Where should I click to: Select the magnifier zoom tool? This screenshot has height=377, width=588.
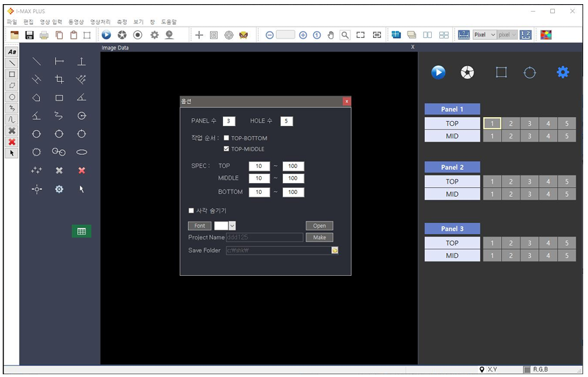(x=345, y=35)
